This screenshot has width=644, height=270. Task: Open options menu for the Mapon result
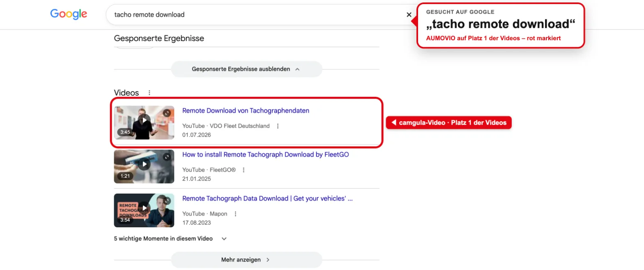pos(235,214)
